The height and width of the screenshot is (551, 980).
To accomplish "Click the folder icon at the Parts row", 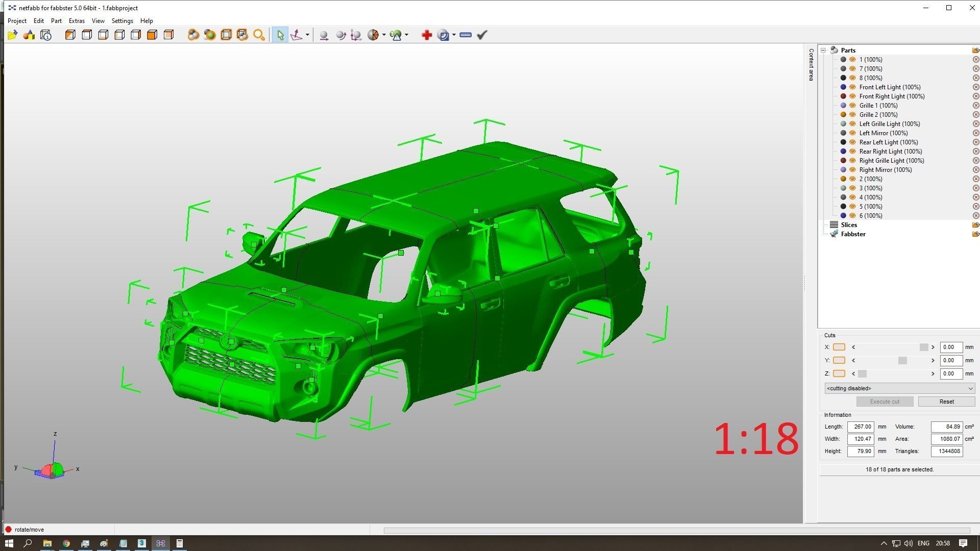I will (x=975, y=50).
